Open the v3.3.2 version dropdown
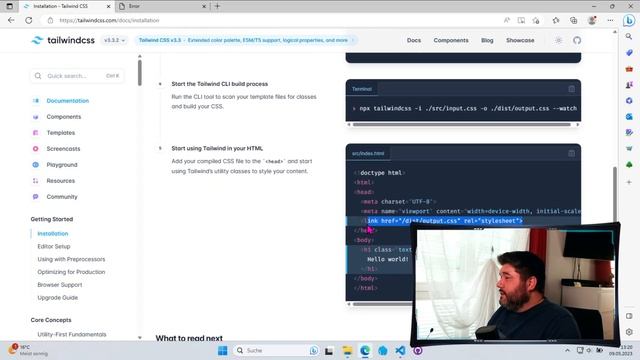This screenshot has width=640, height=360. (114, 40)
